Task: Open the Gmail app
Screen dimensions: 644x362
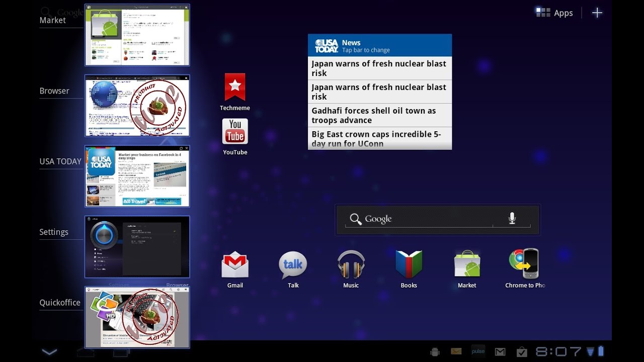Action: pos(235,265)
